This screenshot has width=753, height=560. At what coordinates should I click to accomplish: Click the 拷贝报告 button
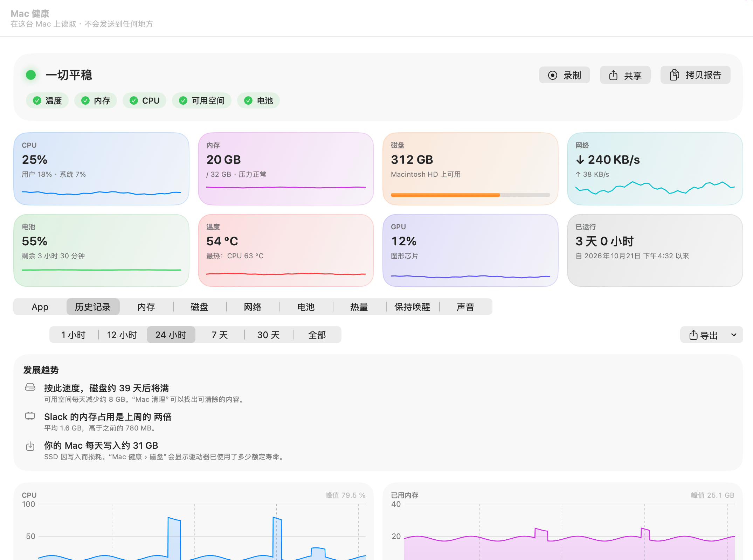(x=695, y=75)
